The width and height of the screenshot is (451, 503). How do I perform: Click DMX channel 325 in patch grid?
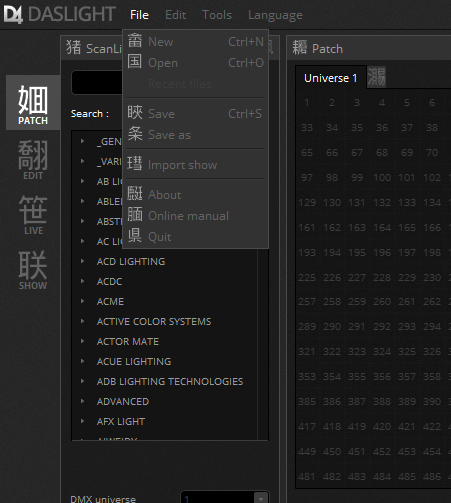[x=407, y=351]
